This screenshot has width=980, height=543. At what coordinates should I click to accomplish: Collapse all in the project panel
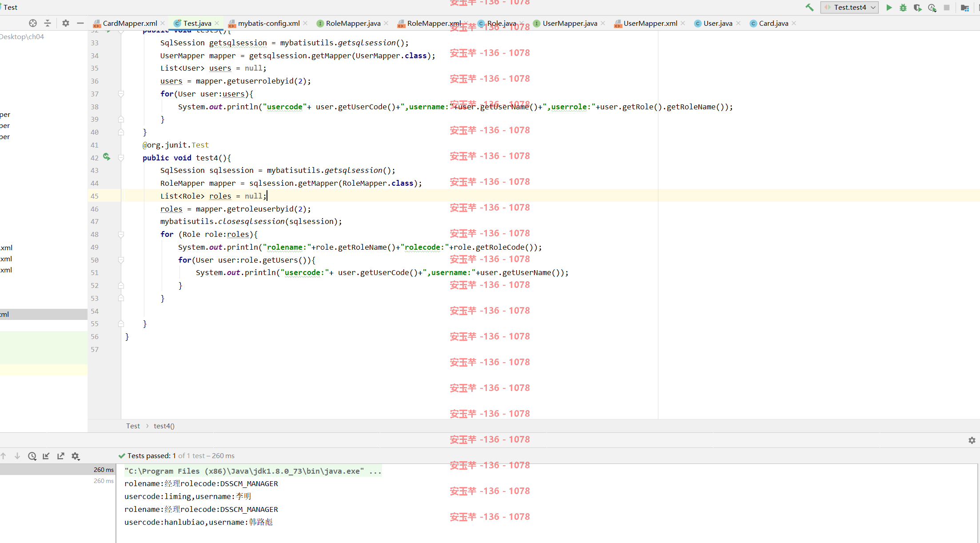[x=48, y=23]
